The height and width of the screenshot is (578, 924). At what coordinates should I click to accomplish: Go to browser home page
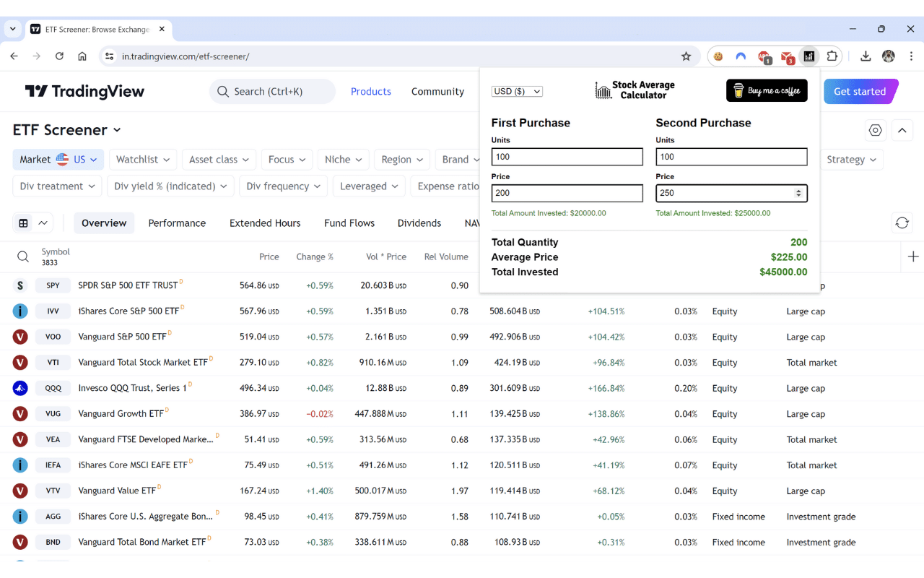tap(82, 56)
